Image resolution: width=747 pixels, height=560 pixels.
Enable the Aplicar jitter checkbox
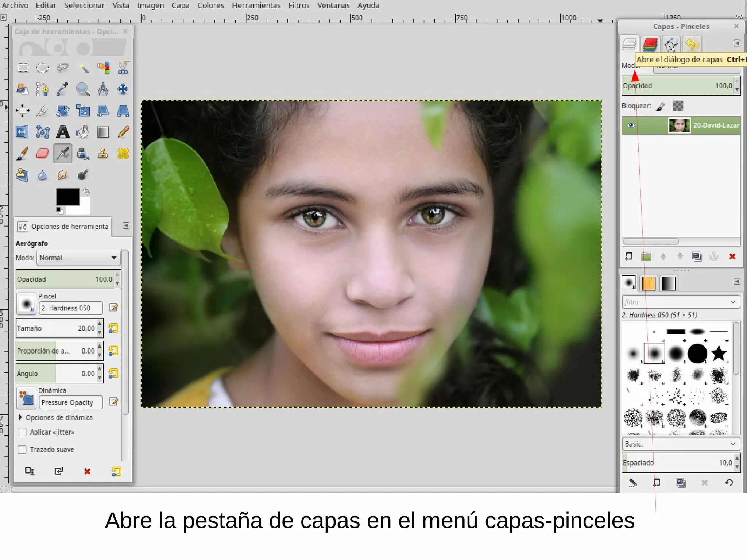point(22,432)
